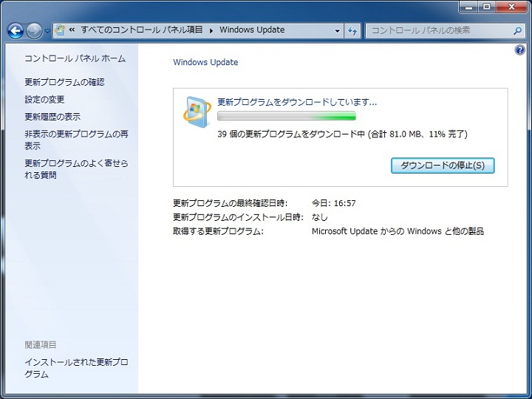This screenshot has width=532, height=399.
Task: Click the Control Panel icon in address bar
Action: (x=60, y=30)
